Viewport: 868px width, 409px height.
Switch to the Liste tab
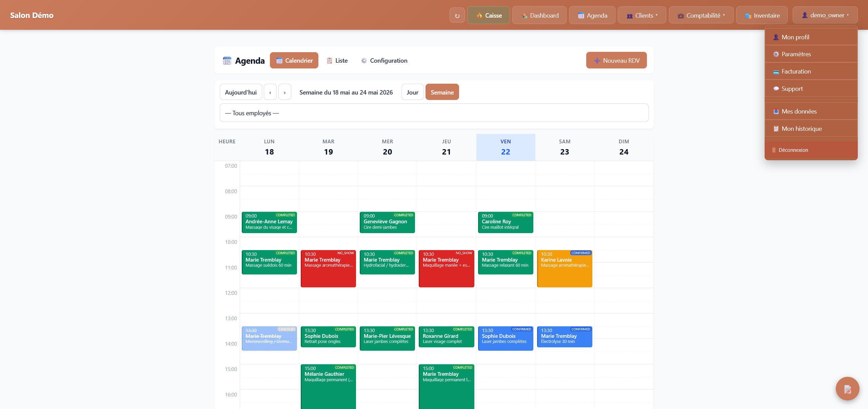click(x=337, y=60)
